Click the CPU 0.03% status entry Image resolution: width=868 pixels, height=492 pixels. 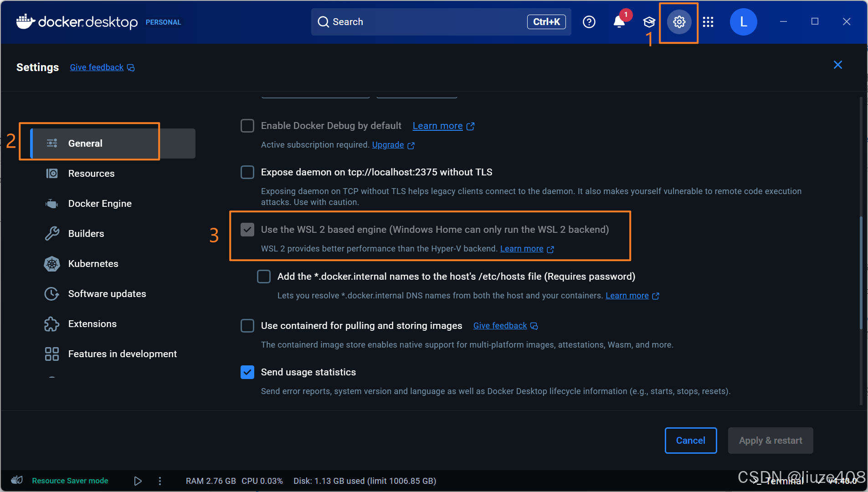pos(262,481)
